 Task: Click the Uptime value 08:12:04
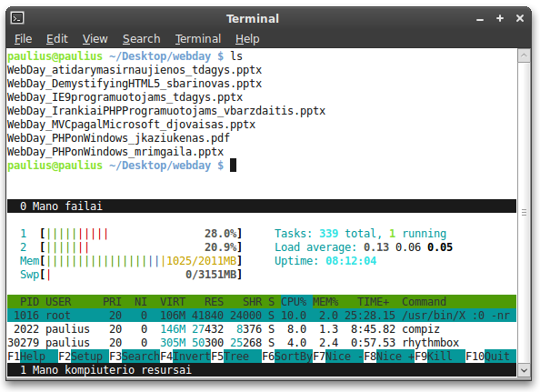[351, 261]
